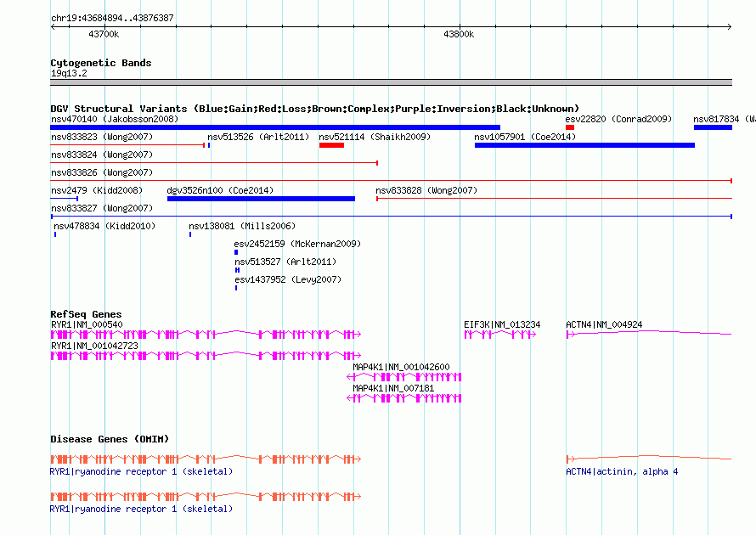This screenshot has height=535, width=756.
Task: Open the nsv833828 (Wong2007) variant label
Action: (426, 190)
